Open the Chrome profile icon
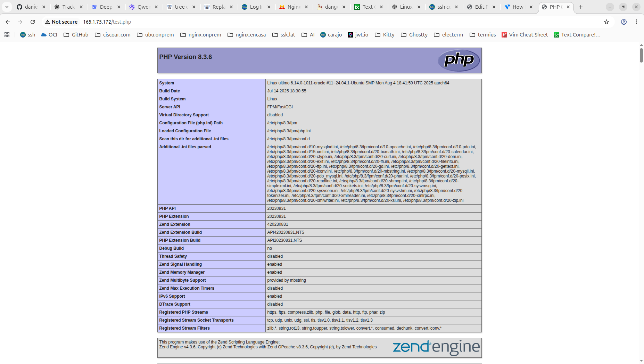The width and height of the screenshot is (644, 364). [624, 22]
